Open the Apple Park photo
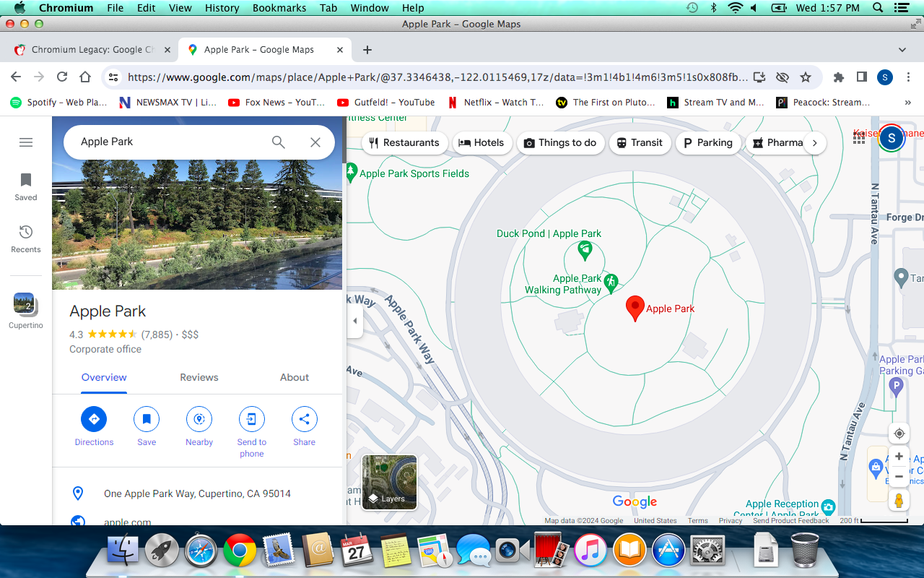The image size is (924, 578). (x=197, y=224)
